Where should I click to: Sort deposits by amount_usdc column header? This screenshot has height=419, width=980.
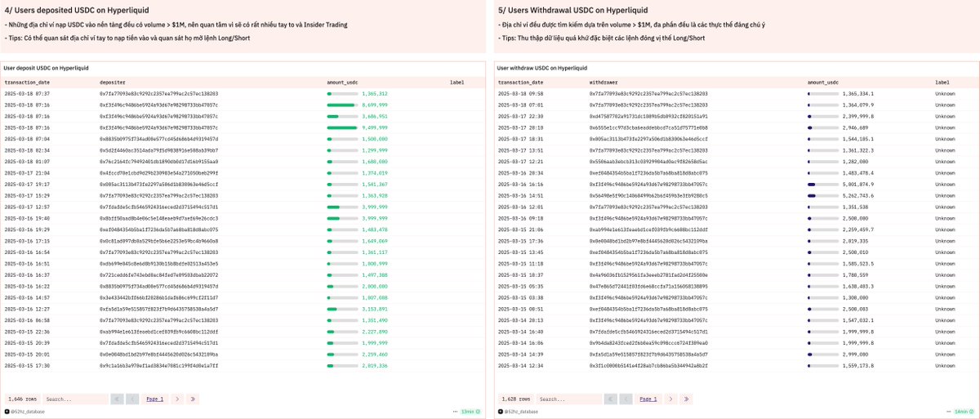tap(343, 82)
